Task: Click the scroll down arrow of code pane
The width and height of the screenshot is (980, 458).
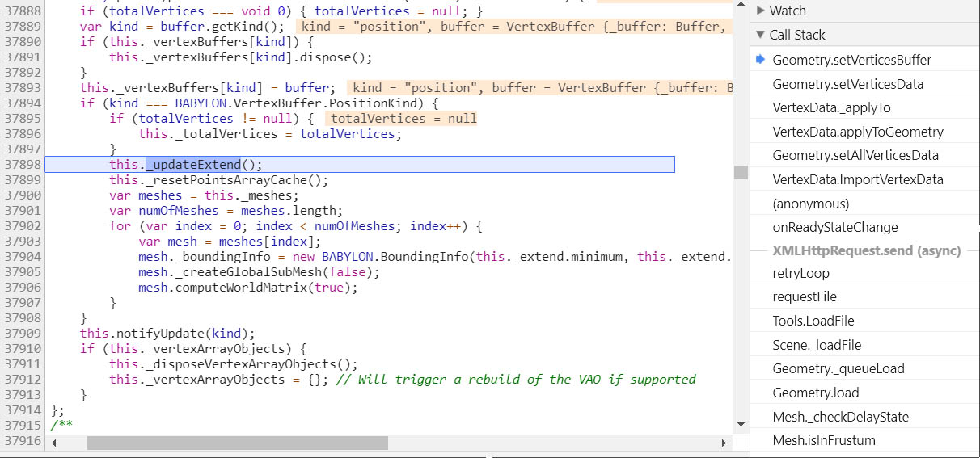Action: [x=741, y=425]
